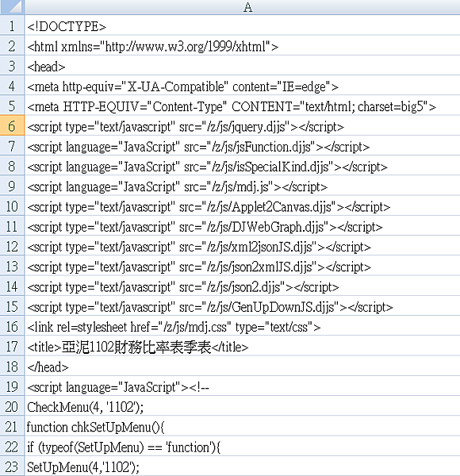This screenshot has width=460, height=476.
Task: Click cell with if typeof(SetUpMenu) line
Action: pyautogui.click(x=242, y=446)
